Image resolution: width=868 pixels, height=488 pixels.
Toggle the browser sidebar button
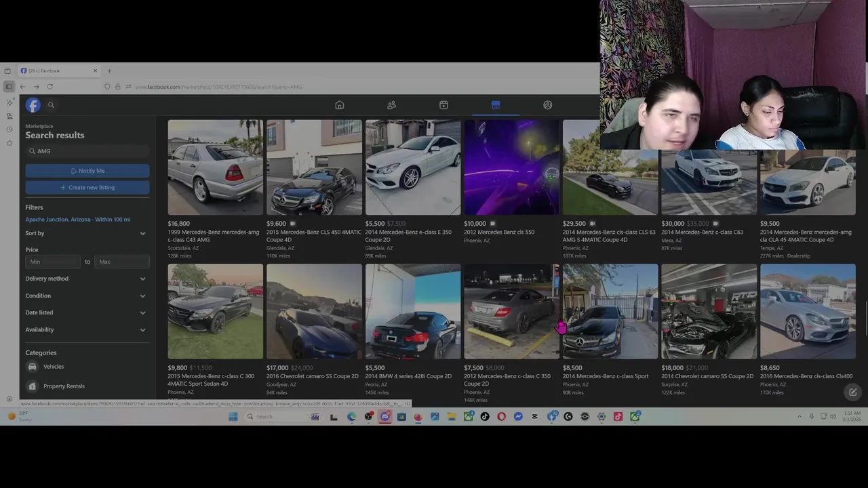[9, 87]
